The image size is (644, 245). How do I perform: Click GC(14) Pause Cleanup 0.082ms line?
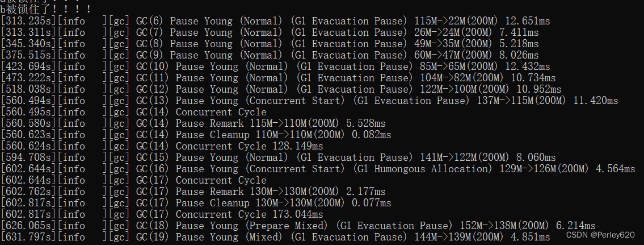[196, 135]
